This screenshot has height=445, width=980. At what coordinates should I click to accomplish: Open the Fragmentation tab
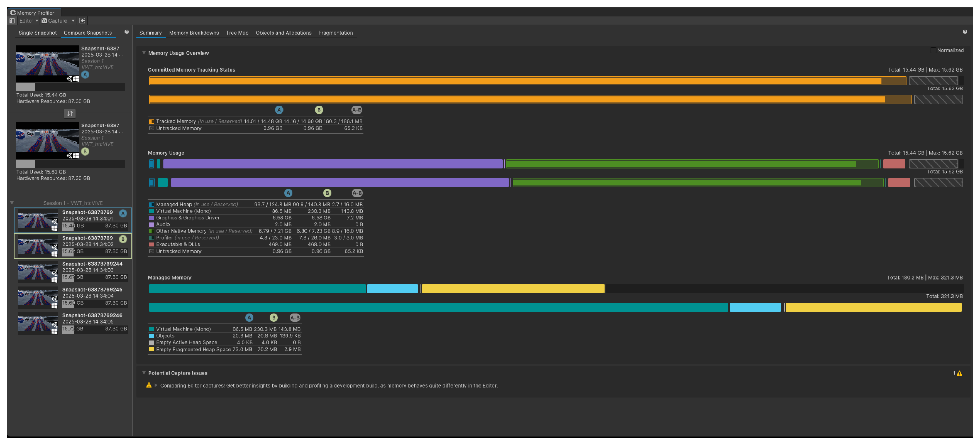335,33
